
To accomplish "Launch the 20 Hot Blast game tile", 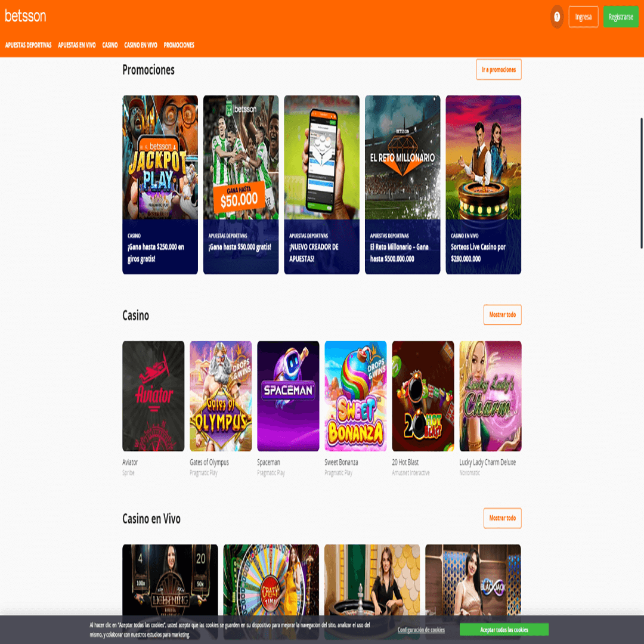I will [423, 396].
